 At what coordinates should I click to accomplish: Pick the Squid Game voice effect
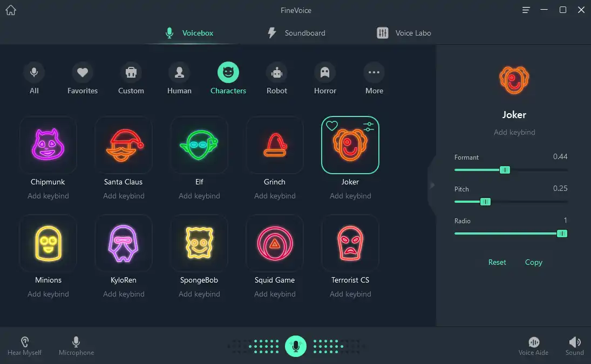pos(275,243)
